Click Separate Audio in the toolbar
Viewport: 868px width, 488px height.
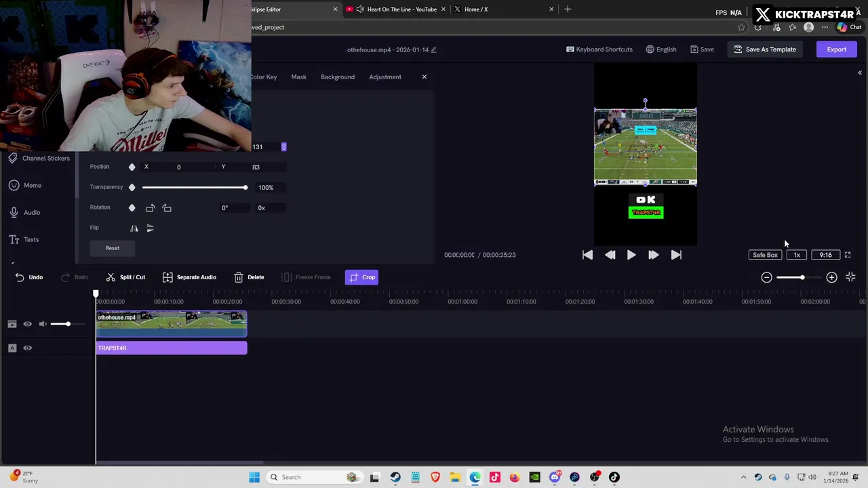189,277
